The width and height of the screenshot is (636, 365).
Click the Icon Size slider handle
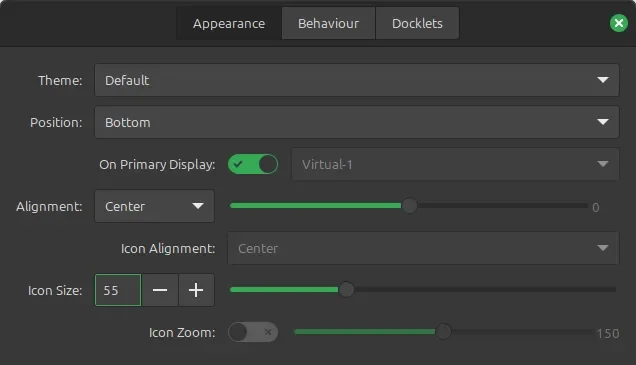(346, 289)
